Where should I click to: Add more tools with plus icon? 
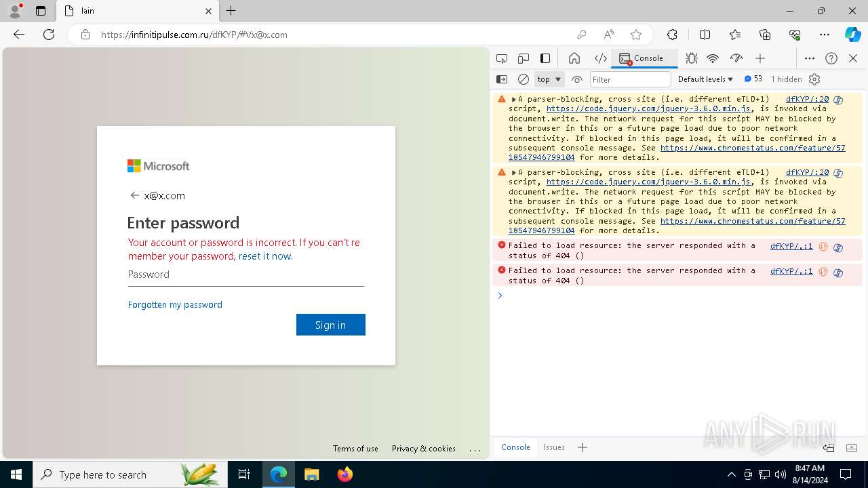coord(760,58)
